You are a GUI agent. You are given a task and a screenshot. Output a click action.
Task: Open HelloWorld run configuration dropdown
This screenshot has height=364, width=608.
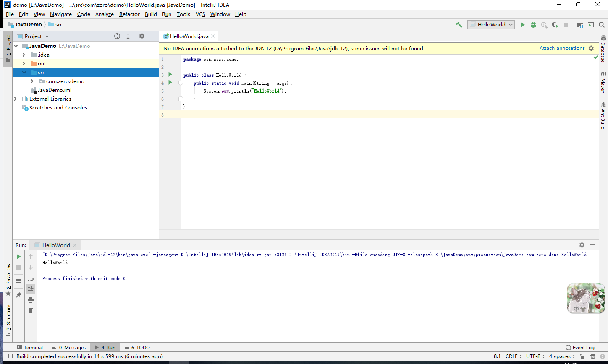pos(491,25)
